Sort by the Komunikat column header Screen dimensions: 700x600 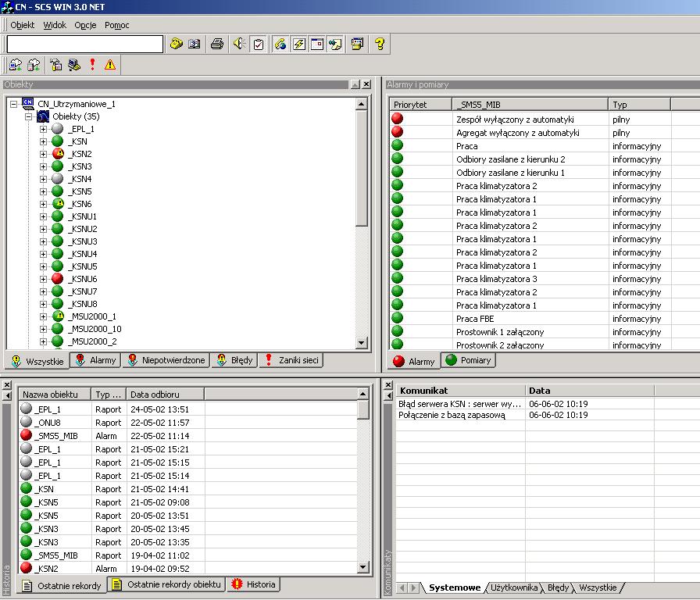click(x=460, y=391)
